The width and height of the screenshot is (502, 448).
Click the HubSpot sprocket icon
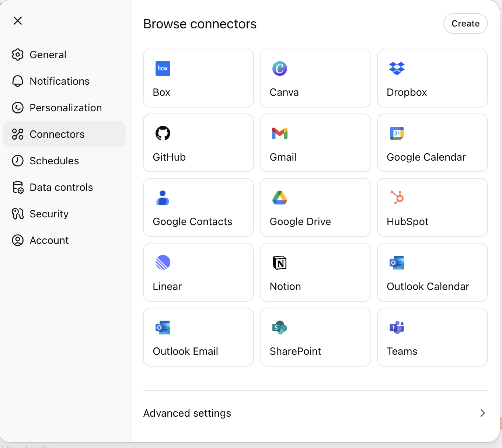(x=397, y=197)
